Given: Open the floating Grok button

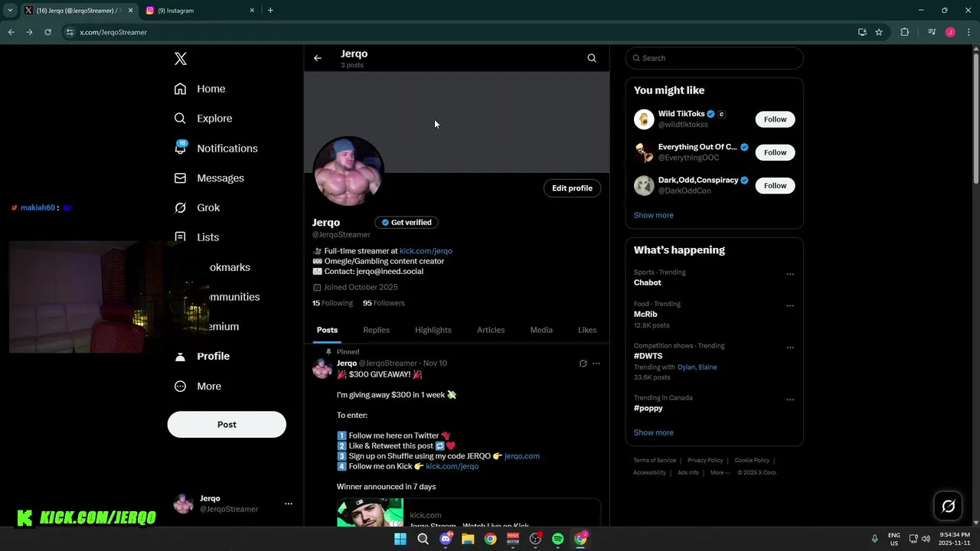Looking at the screenshot, I should 948,506.
